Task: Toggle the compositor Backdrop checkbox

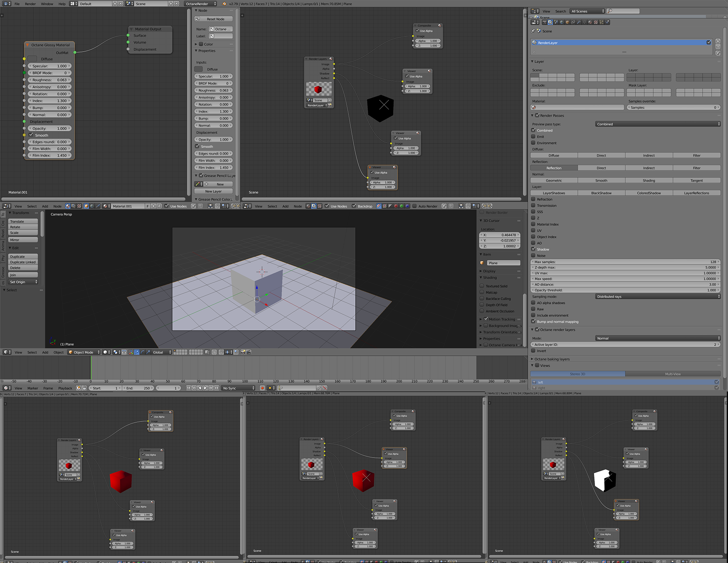Action: [x=354, y=206]
